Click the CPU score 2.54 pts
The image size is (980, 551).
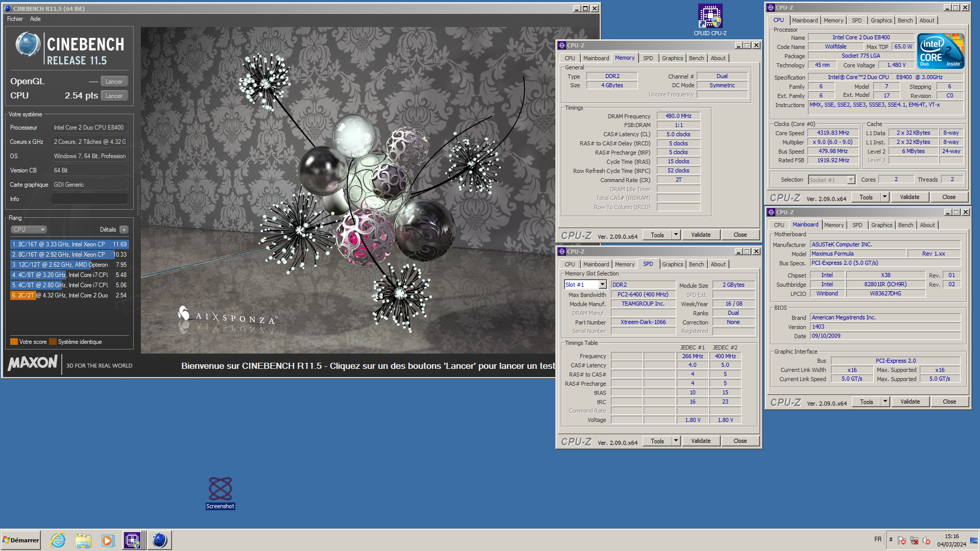click(x=81, y=95)
